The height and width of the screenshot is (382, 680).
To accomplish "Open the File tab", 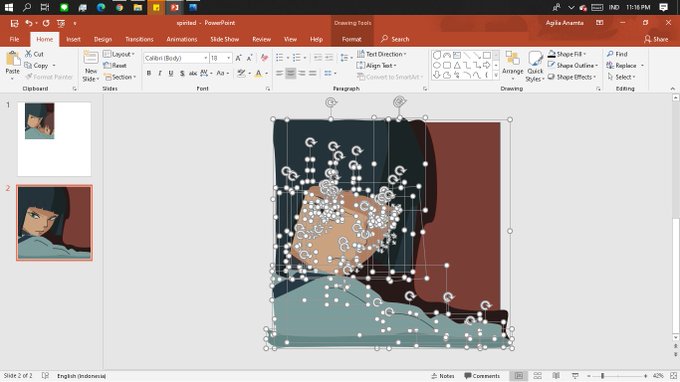I will [x=14, y=39].
